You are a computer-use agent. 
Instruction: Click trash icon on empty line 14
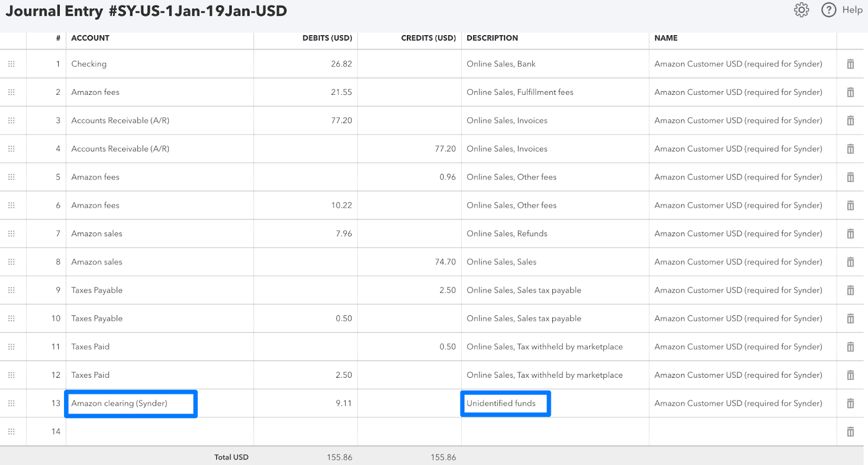point(850,431)
